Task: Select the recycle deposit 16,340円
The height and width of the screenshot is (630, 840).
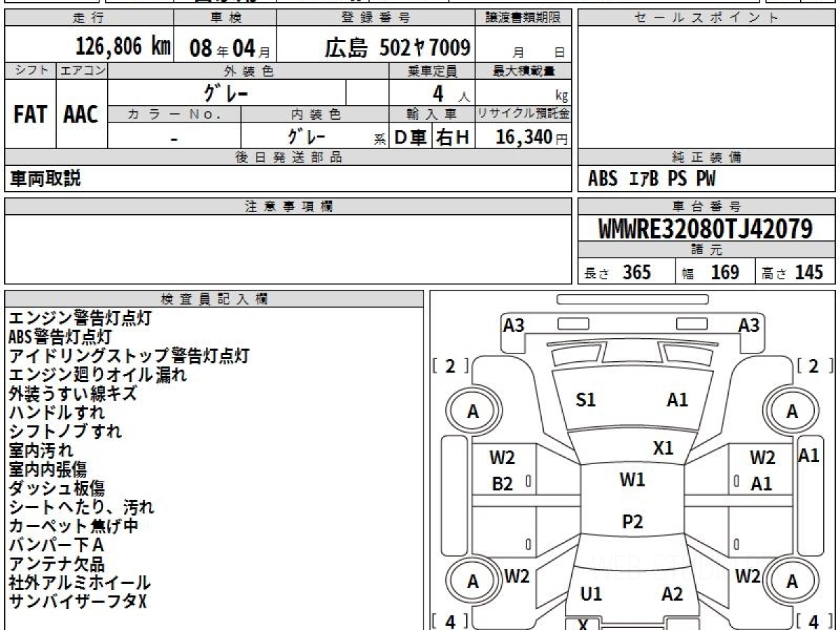Action: (531, 137)
